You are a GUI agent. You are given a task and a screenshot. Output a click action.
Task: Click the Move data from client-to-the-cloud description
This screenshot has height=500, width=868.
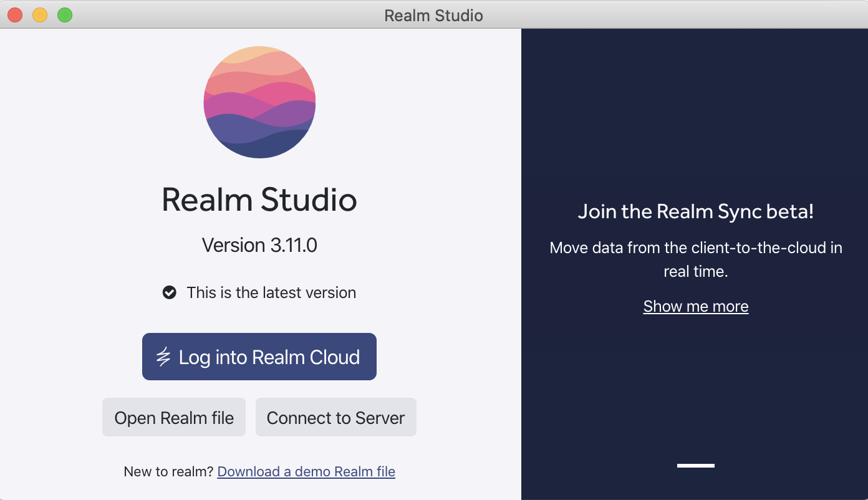(696, 259)
